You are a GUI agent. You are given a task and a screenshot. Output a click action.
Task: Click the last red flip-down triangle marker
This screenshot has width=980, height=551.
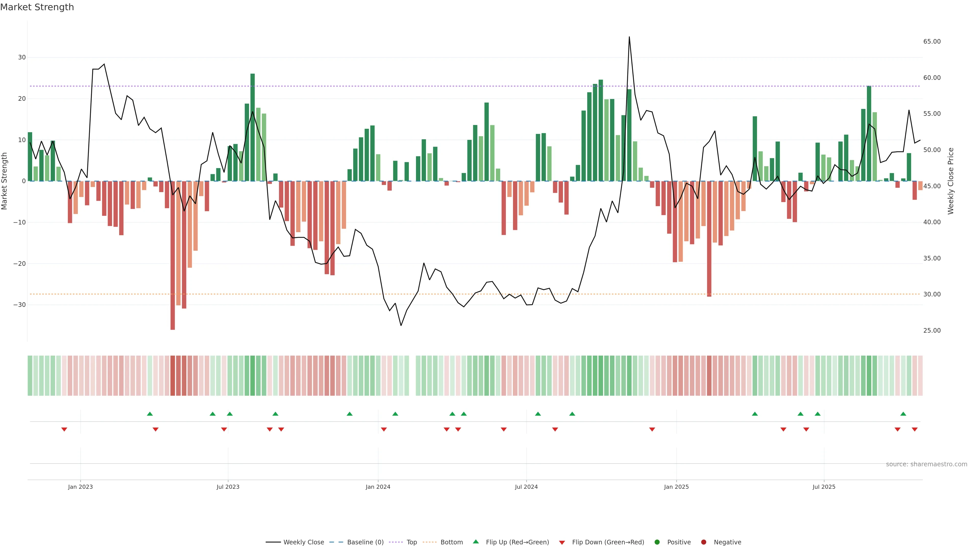(x=915, y=429)
